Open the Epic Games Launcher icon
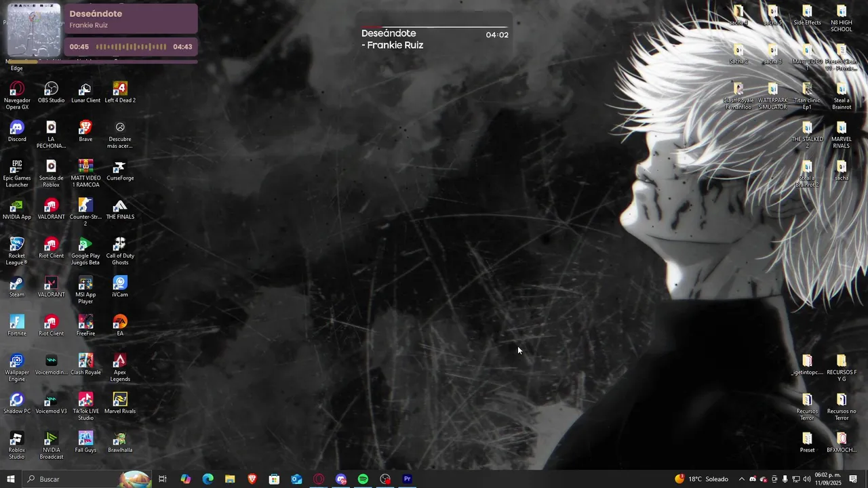This screenshot has width=868, height=488. click(x=17, y=174)
